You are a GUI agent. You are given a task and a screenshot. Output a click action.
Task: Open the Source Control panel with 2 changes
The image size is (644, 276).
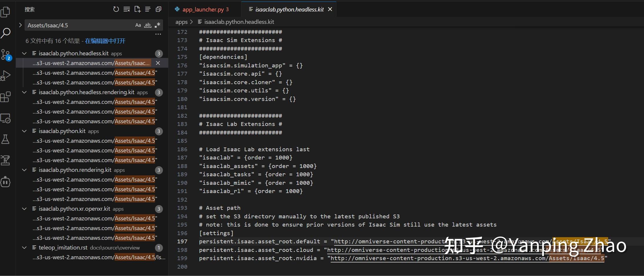[x=6, y=54]
